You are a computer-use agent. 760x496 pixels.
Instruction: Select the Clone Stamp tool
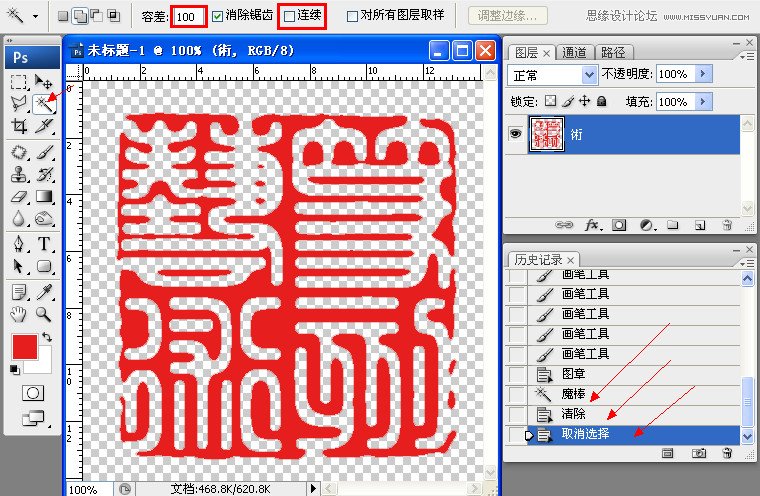18,175
